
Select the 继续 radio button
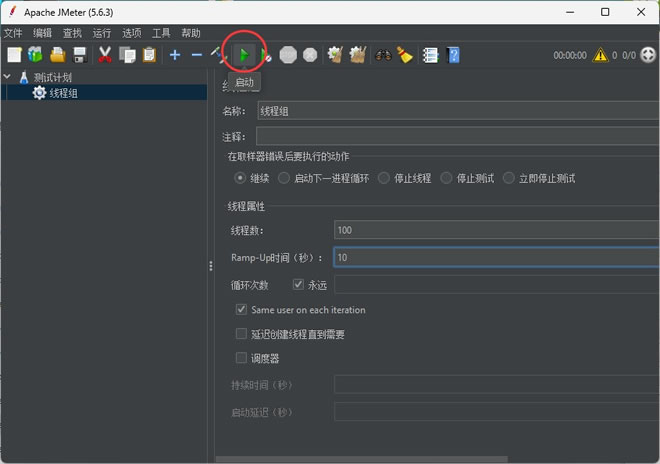click(240, 178)
